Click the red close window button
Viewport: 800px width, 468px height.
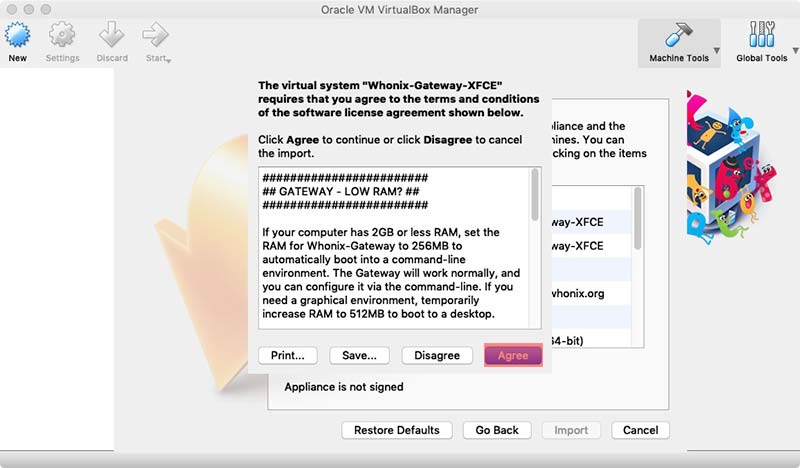pos(11,9)
